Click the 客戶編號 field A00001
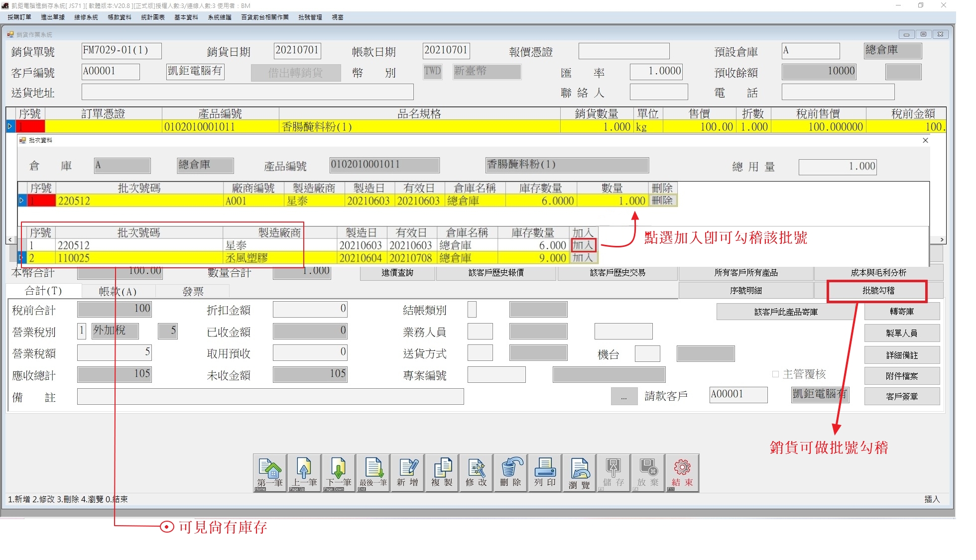The height and width of the screenshot is (560, 976). (111, 72)
